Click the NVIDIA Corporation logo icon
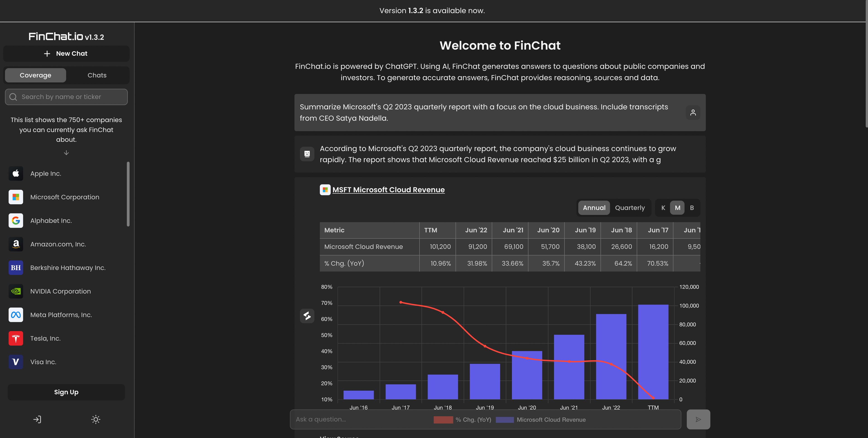The image size is (868, 438). pos(16,291)
